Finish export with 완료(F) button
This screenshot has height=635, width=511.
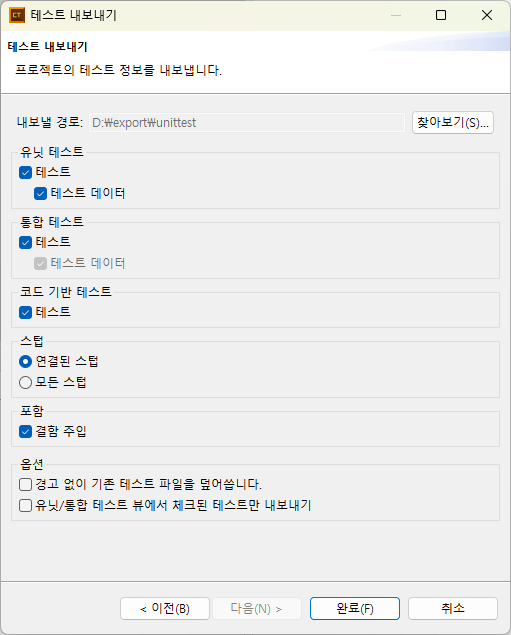click(355, 608)
